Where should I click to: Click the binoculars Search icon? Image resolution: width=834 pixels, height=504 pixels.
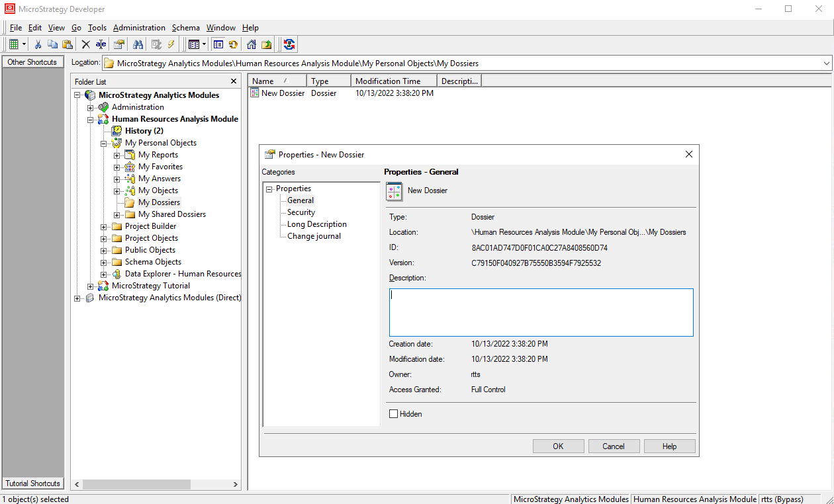(x=138, y=44)
